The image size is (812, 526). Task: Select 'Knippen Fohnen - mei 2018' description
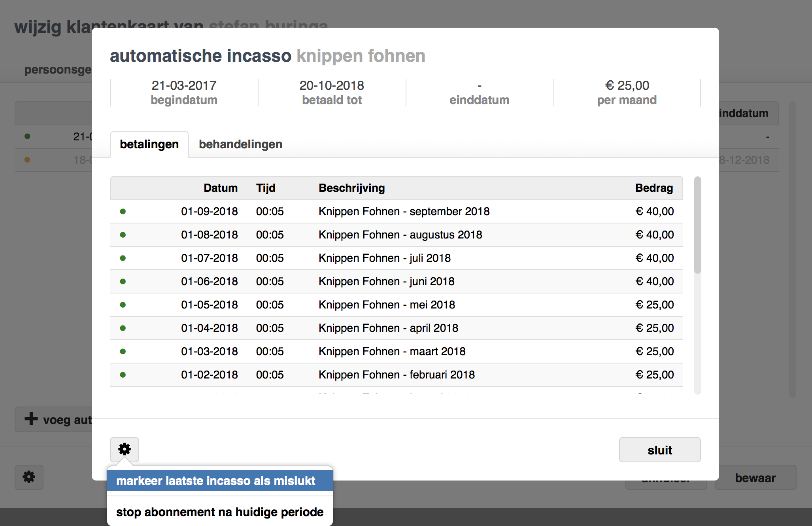[387, 305]
